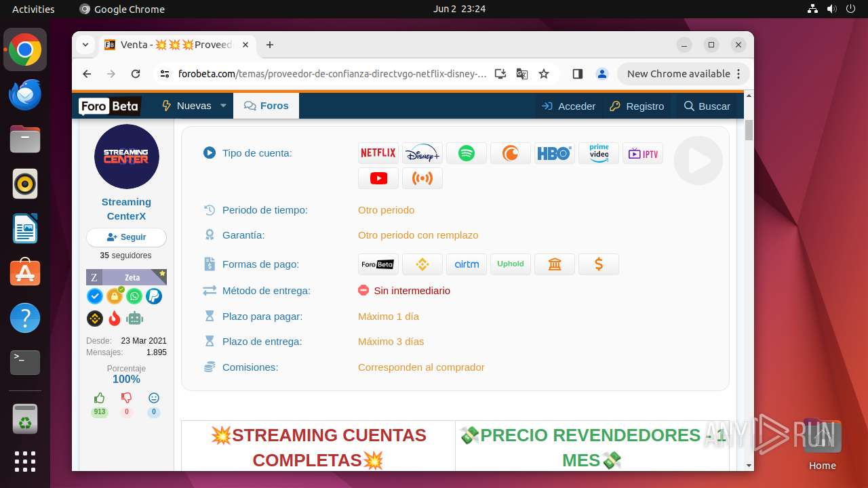Click the IPTV account type icon
This screenshot has height=488, width=868.
[x=642, y=153]
